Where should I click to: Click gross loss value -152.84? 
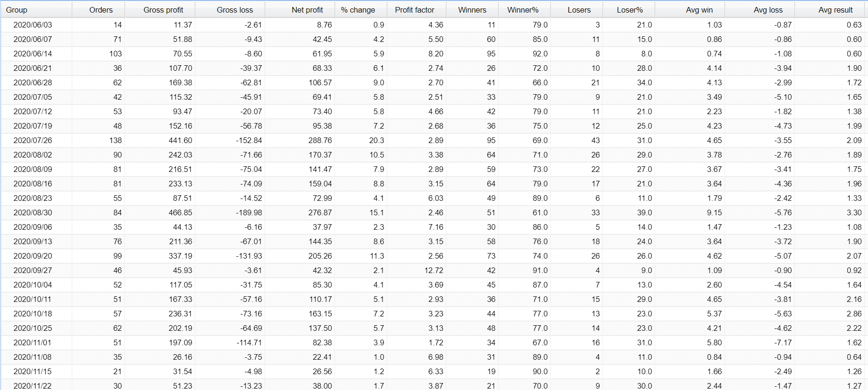click(x=249, y=140)
